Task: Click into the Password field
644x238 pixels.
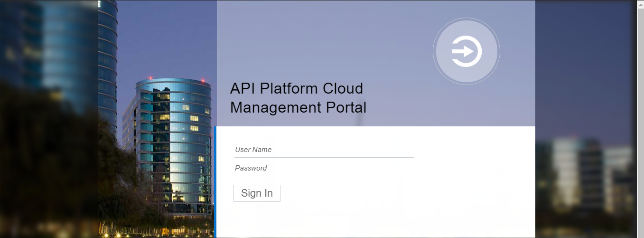Action: pos(324,168)
